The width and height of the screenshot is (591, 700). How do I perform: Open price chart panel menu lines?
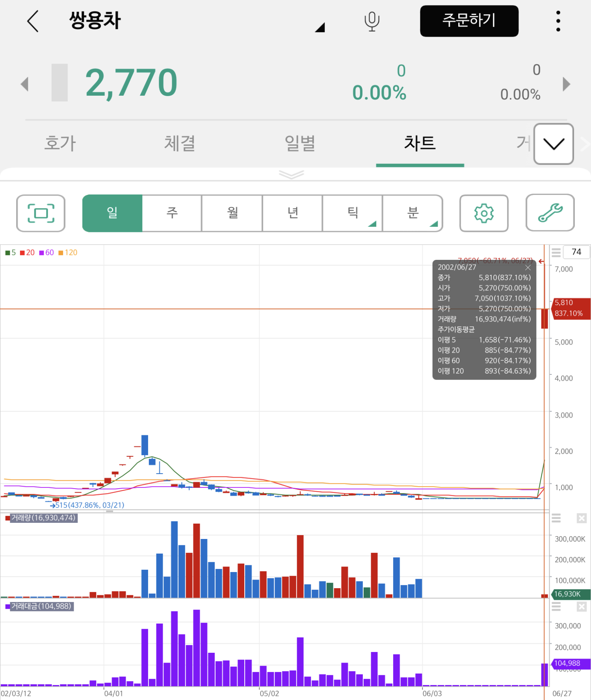[556, 252]
